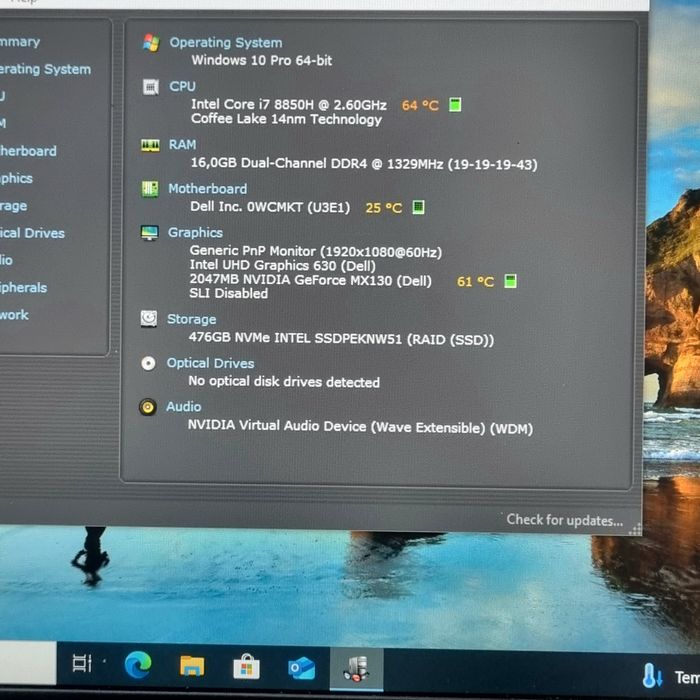Screen dimensions: 700x700
Task: Click the 64 °C CPU temperature value
Action: point(420,105)
